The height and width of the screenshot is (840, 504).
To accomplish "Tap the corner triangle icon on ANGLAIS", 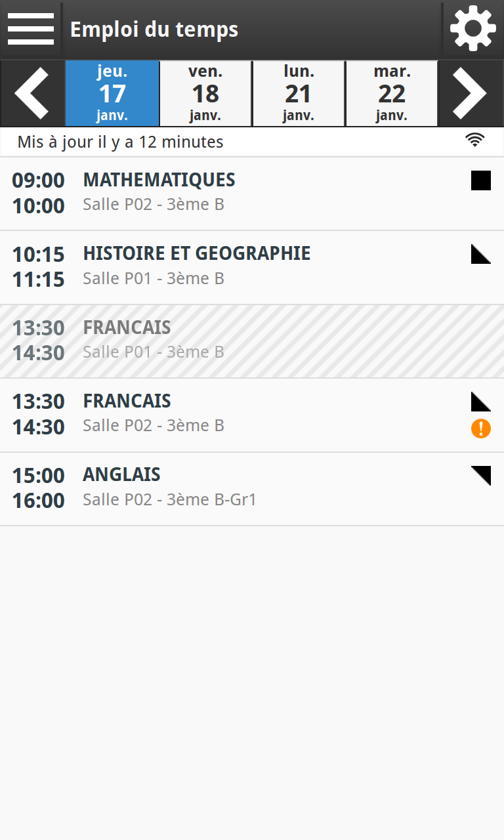I will click(x=481, y=475).
